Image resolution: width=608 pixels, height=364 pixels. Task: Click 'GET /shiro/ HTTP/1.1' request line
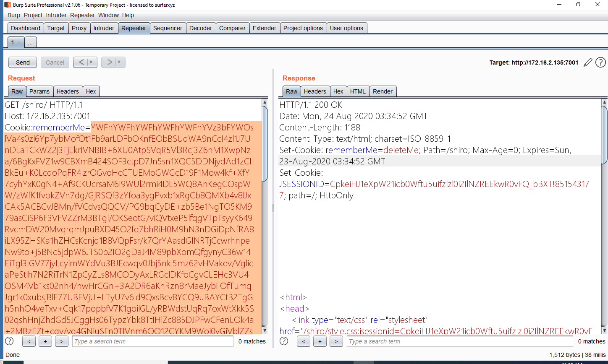(44, 104)
